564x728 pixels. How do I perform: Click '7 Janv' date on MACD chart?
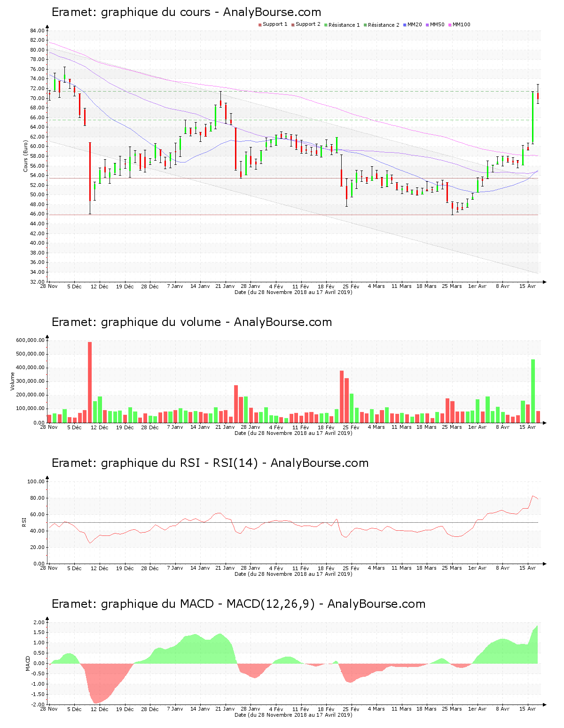(175, 709)
